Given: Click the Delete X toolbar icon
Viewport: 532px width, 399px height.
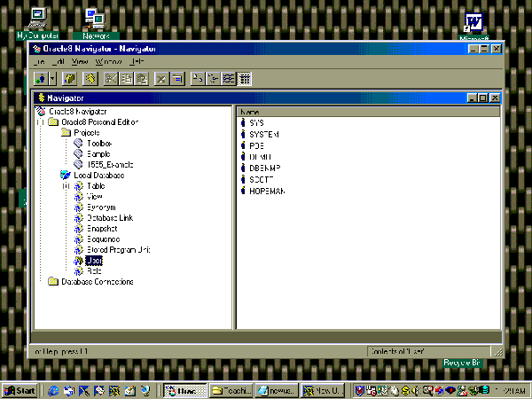Looking at the screenshot, I should (161, 79).
